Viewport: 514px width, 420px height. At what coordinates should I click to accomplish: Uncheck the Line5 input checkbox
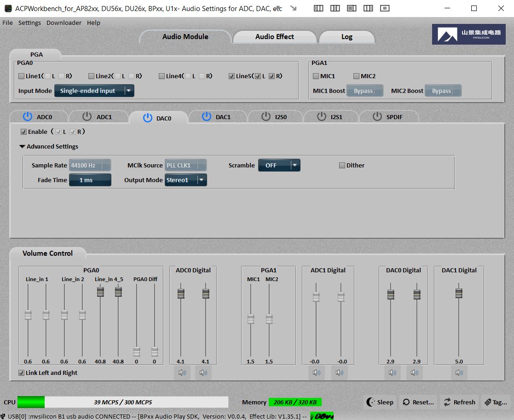pyautogui.click(x=232, y=76)
